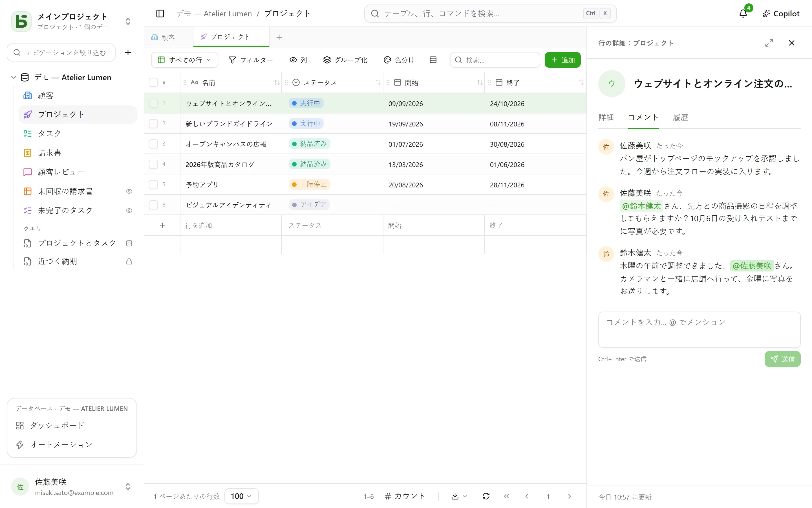Open the 履歴 tab in row details
The height and width of the screenshot is (508, 812).
click(680, 117)
